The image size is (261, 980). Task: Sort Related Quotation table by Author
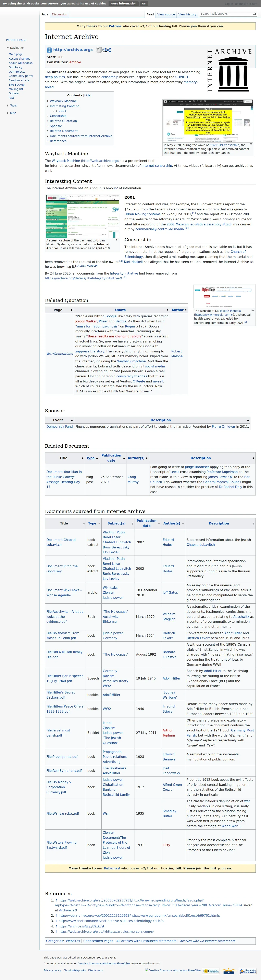(x=179, y=310)
